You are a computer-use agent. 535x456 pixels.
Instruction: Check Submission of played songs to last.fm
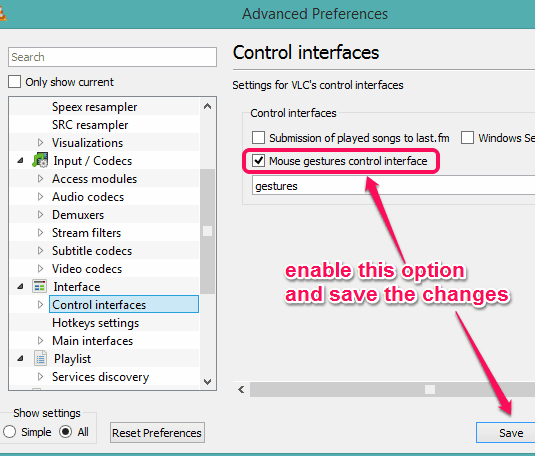pyautogui.click(x=258, y=138)
